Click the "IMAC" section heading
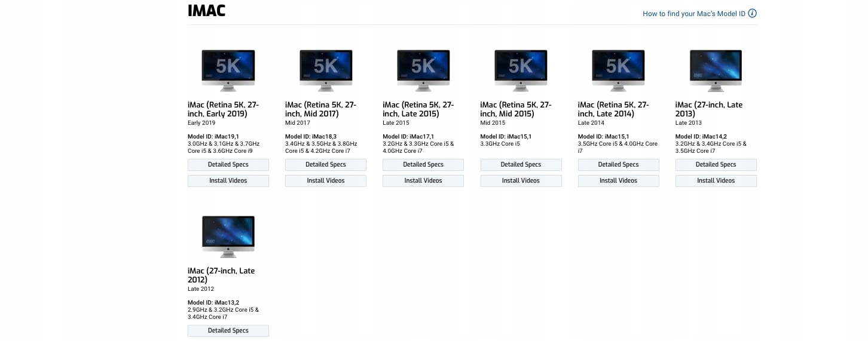Screen dimensions: 868x341 click(206, 11)
